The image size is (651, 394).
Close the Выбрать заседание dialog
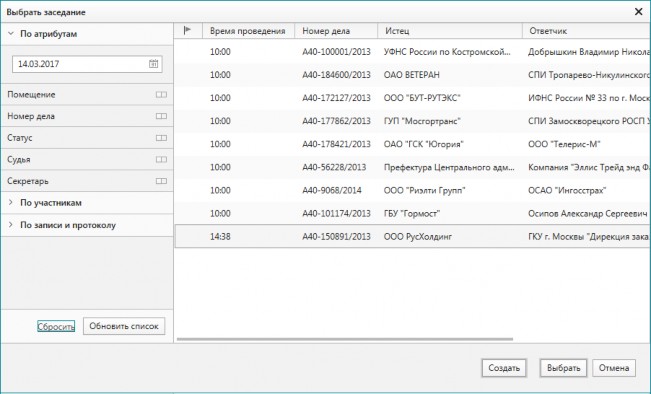click(639, 12)
